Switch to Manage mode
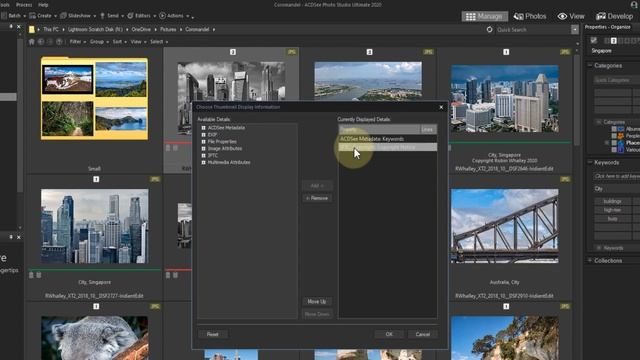The width and height of the screenshot is (640, 360). pyautogui.click(x=484, y=16)
